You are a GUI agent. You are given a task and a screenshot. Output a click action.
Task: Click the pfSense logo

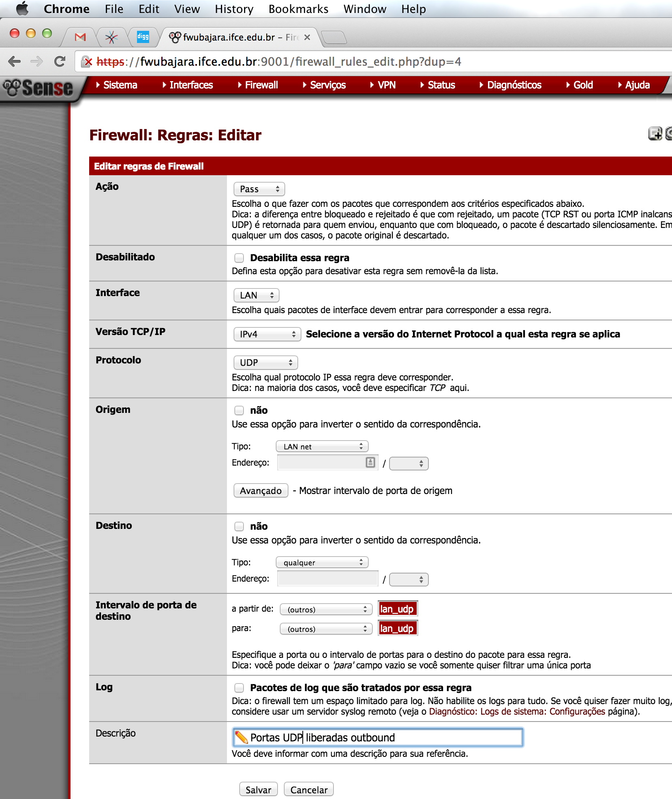tap(38, 88)
